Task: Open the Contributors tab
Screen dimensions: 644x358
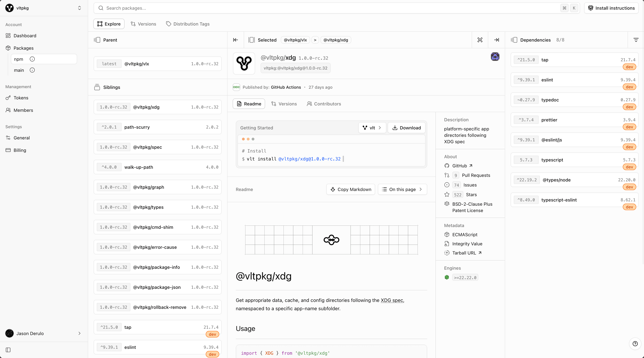Action: [324, 104]
